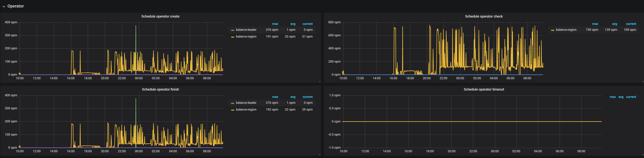Screen dimensions: 644x158
Task: Click yellow balance-region color swatch in finish legend
Action: (233, 110)
